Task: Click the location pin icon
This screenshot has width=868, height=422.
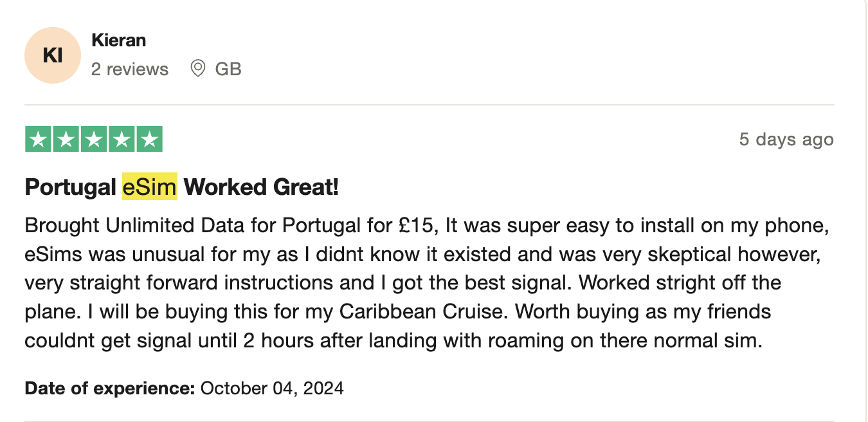Action: (x=198, y=68)
